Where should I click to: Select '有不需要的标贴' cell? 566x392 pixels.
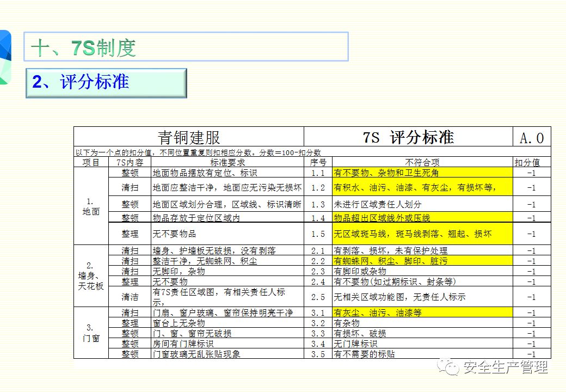pos(422,354)
